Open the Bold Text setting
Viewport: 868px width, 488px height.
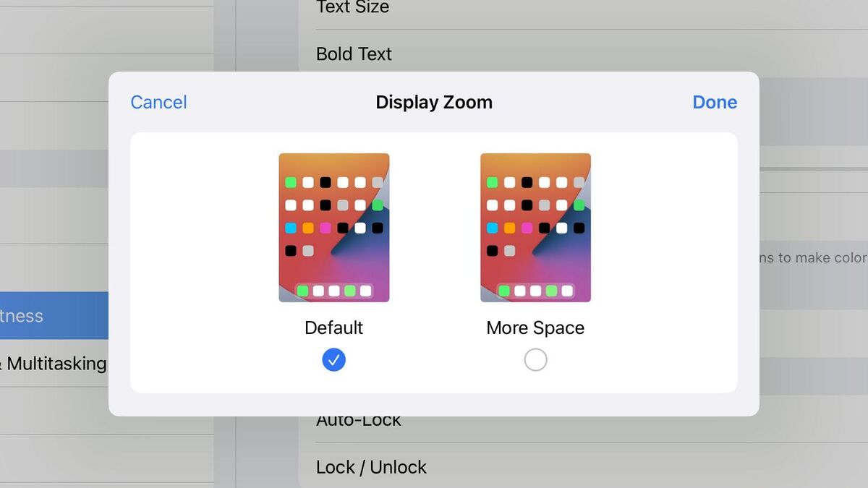coord(354,53)
